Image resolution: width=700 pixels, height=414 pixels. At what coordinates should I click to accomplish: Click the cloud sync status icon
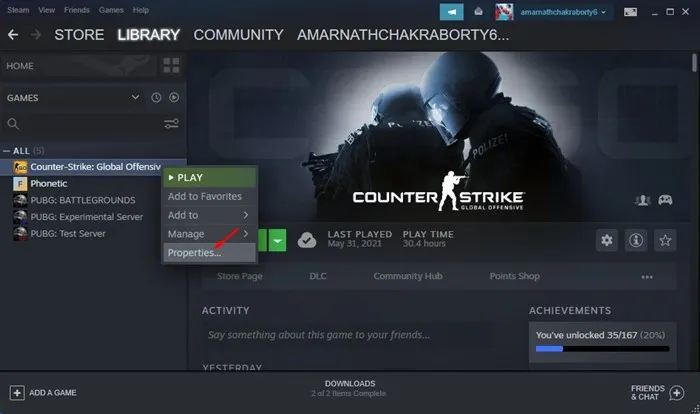click(x=307, y=240)
